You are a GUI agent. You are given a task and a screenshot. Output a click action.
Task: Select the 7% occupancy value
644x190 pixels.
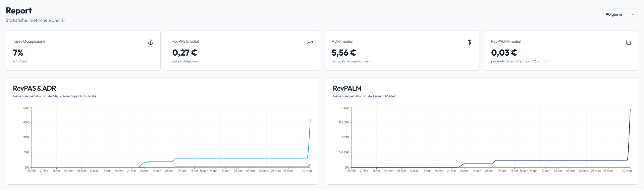[18, 53]
